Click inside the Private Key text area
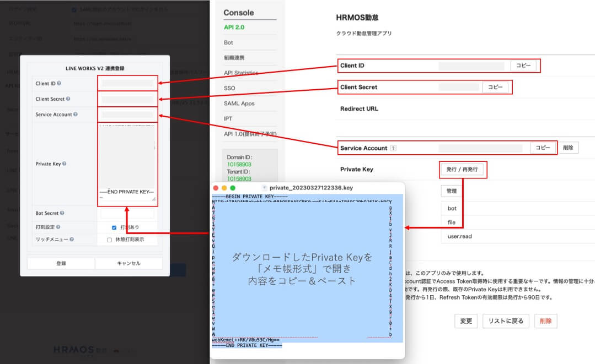This screenshot has width=595, height=364. [127, 163]
